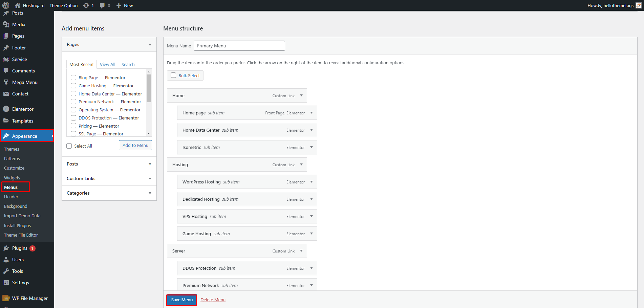
Task: Collapse the Pages accordion panel arrow
Action: click(x=150, y=44)
